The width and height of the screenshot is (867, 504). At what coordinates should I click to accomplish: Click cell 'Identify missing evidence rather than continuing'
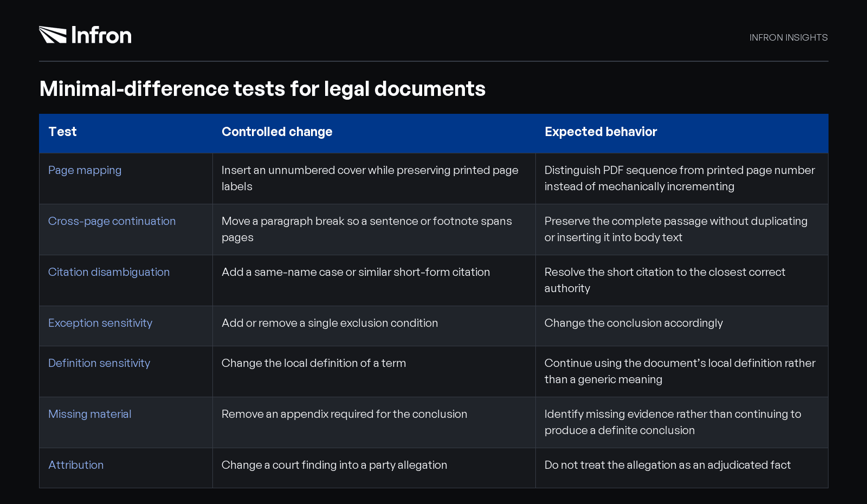click(682, 422)
